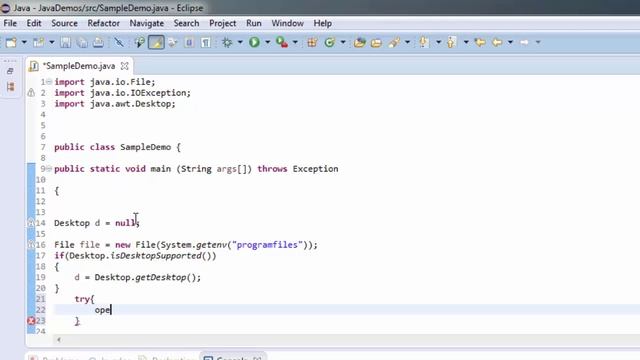Click the Package Explorer icon in left sidebar

coord(11,87)
